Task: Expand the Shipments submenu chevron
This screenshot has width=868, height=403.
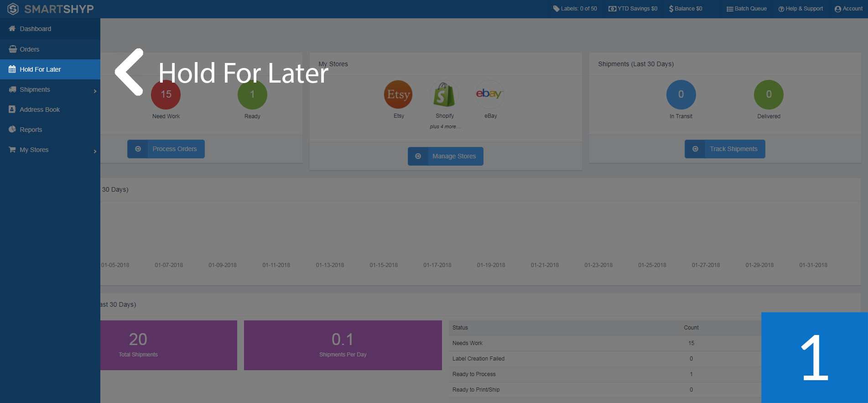Action: point(95,91)
